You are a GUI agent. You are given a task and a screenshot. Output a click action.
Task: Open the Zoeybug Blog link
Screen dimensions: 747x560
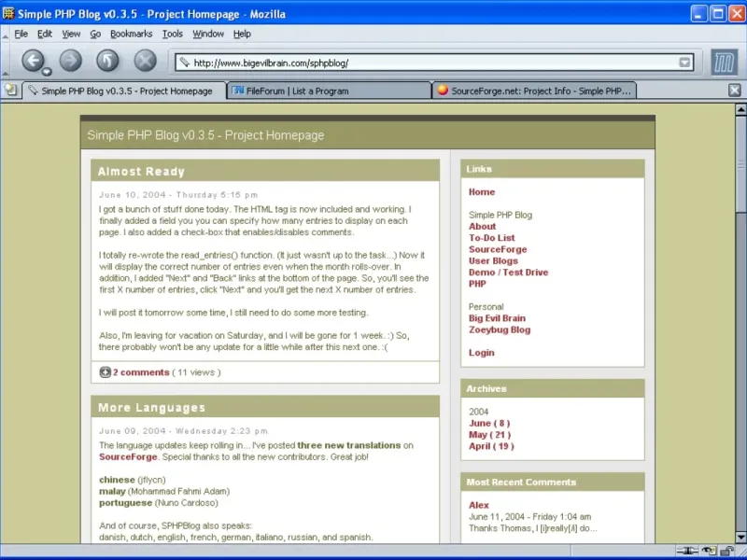click(500, 329)
